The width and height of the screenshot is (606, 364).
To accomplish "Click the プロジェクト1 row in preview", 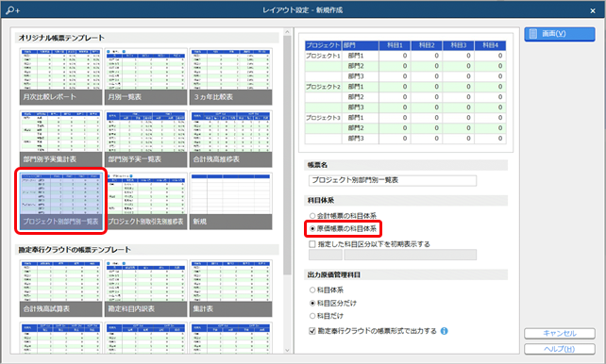I will [406, 56].
